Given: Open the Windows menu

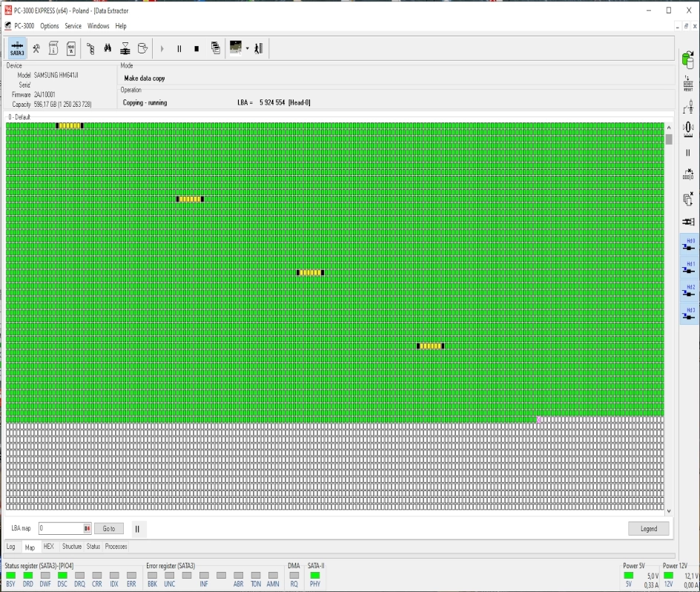Looking at the screenshot, I should 98,26.
